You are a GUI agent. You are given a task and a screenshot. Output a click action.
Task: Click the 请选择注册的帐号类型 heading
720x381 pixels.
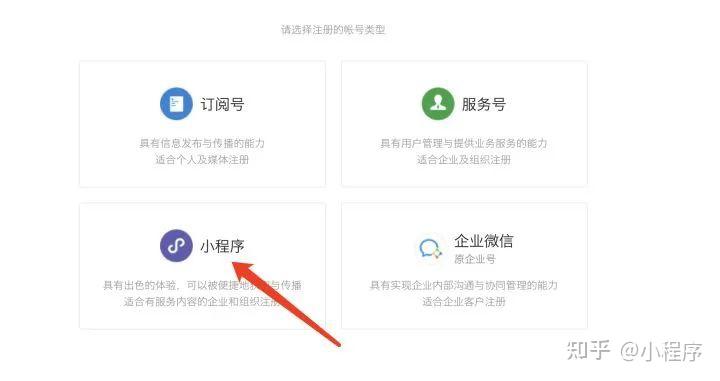pyautogui.click(x=333, y=30)
